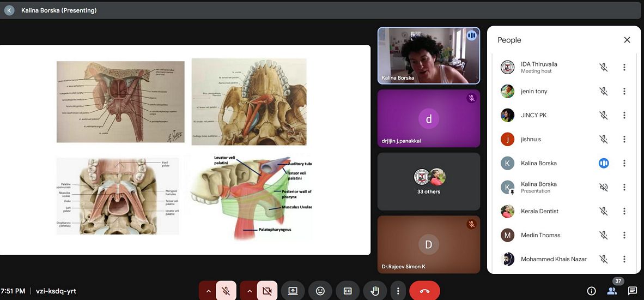Open the chat with everyone icon
The image size is (644, 300).
tap(633, 291)
